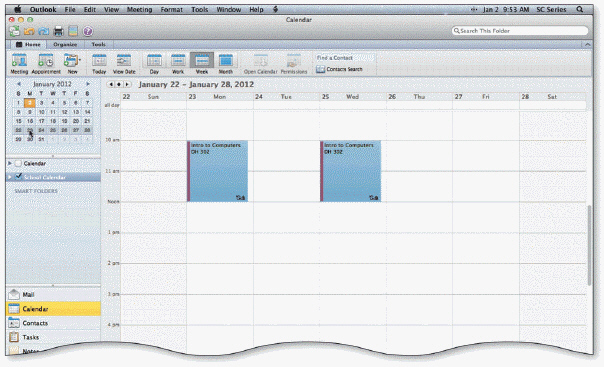Click the Find a Contact field
The height and width of the screenshot is (367, 604).
point(345,58)
